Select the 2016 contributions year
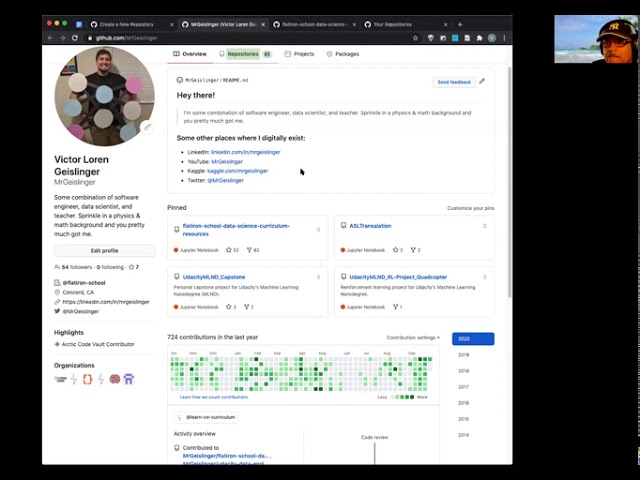 pos(464,403)
